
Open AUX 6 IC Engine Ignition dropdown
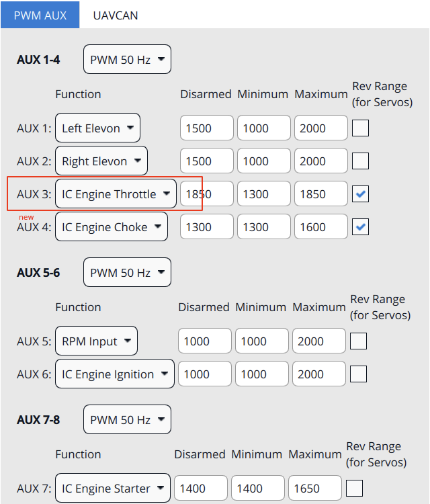tap(114, 374)
